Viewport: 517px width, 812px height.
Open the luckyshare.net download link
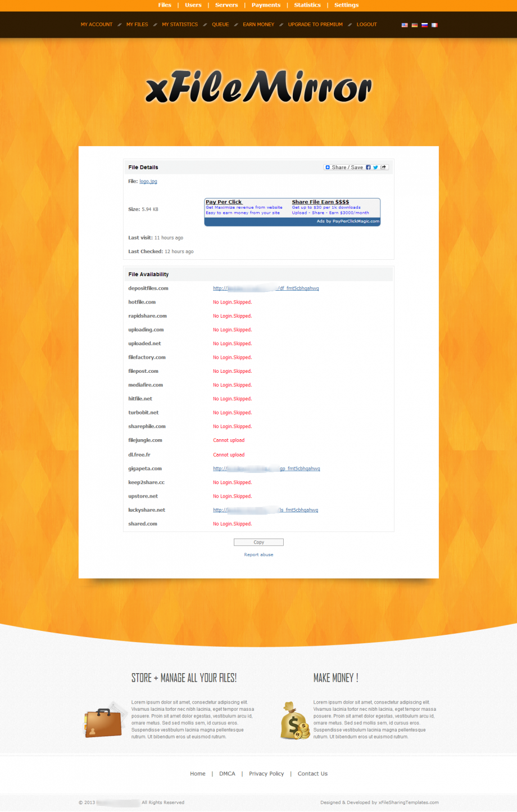click(x=265, y=510)
